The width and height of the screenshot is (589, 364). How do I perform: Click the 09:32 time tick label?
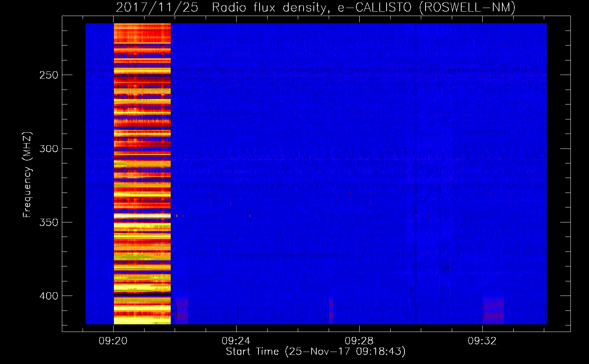(x=482, y=341)
